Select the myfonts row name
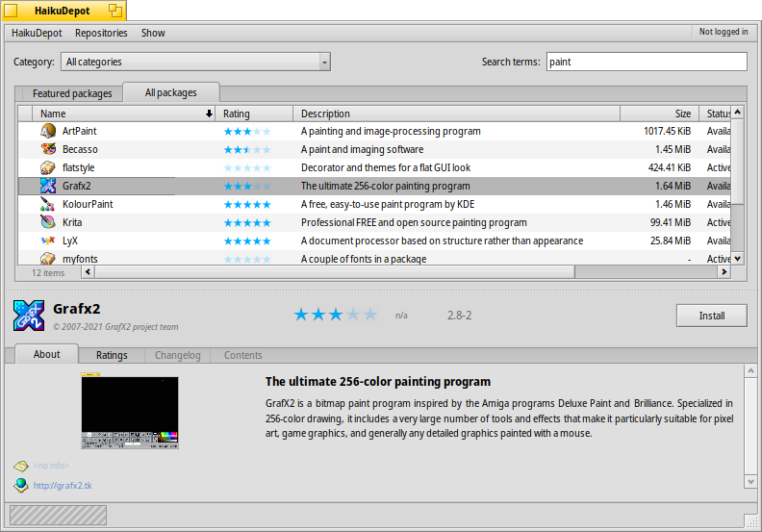Image resolution: width=762 pixels, height=532 pixels. coord(80,259)
